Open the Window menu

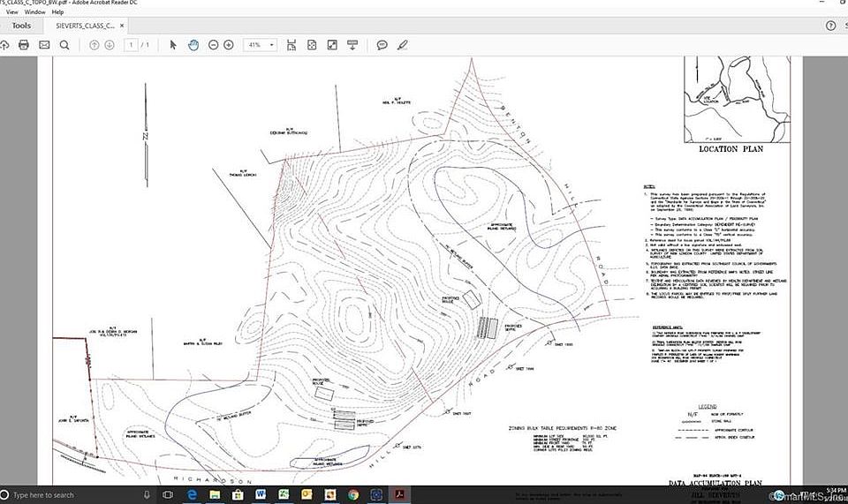coord(34,11)
